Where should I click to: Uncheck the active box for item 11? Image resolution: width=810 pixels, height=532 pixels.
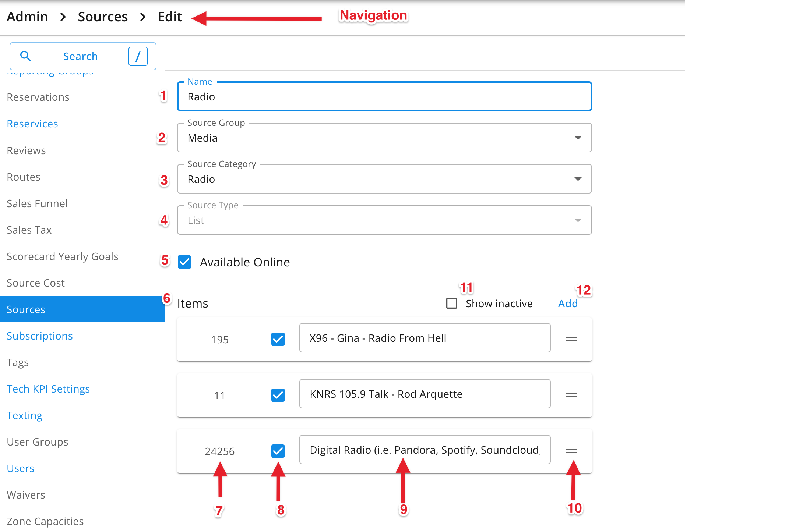coord(278,395)
